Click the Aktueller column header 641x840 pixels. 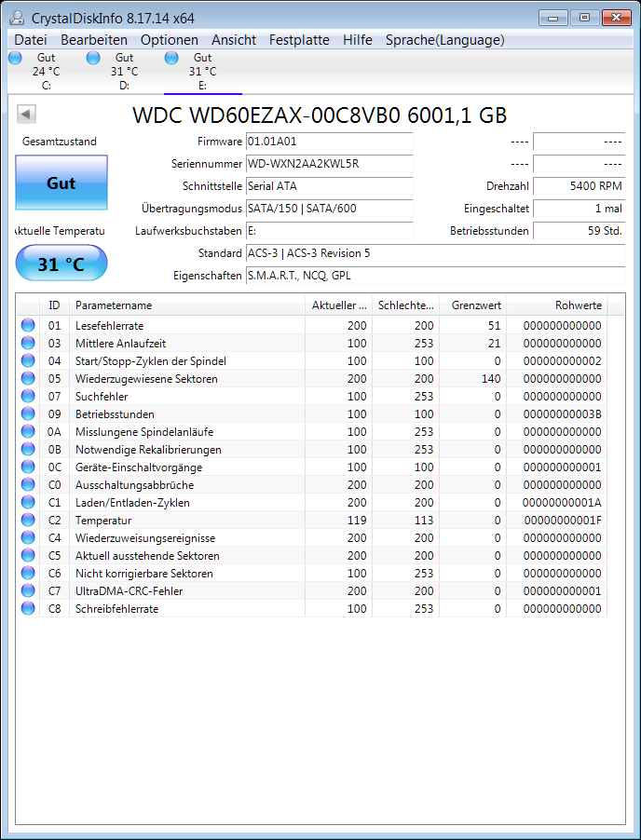[339, 305]
